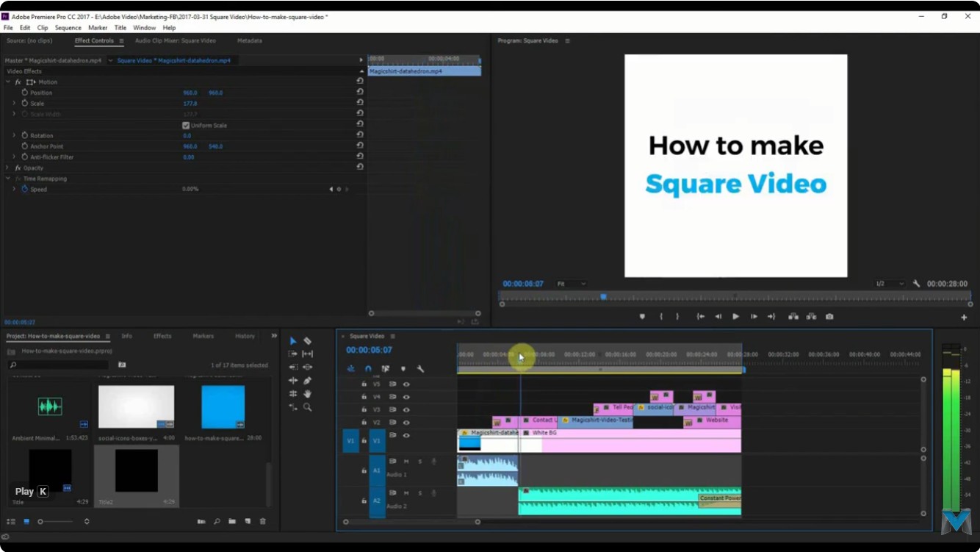This screenshot has height=552, width=980.
Task: Hide the V3 track using its eye icon
Action: 406,409
